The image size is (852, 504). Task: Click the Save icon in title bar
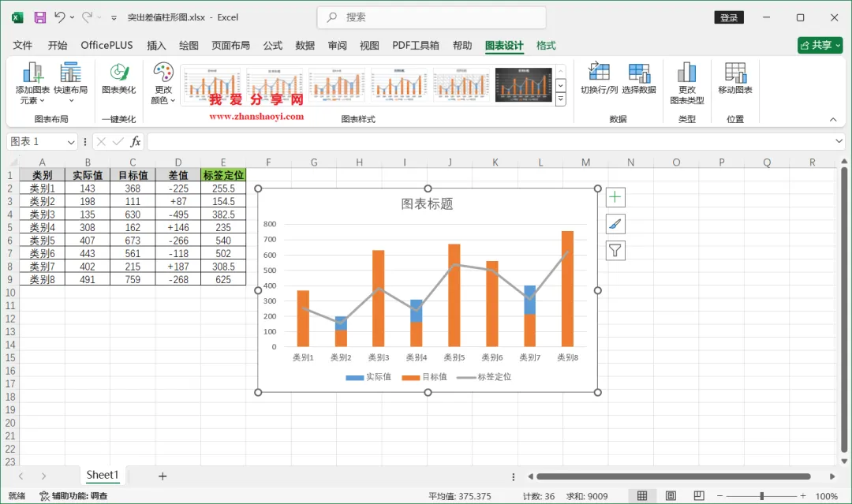[39, 17]
